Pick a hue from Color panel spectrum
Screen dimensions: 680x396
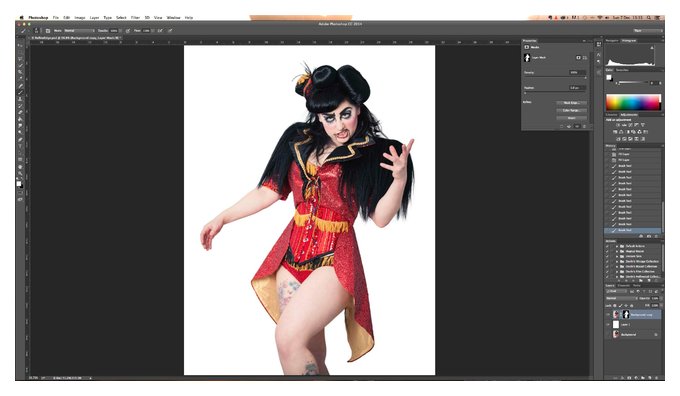pyautogui.click(x=633, y=102)
